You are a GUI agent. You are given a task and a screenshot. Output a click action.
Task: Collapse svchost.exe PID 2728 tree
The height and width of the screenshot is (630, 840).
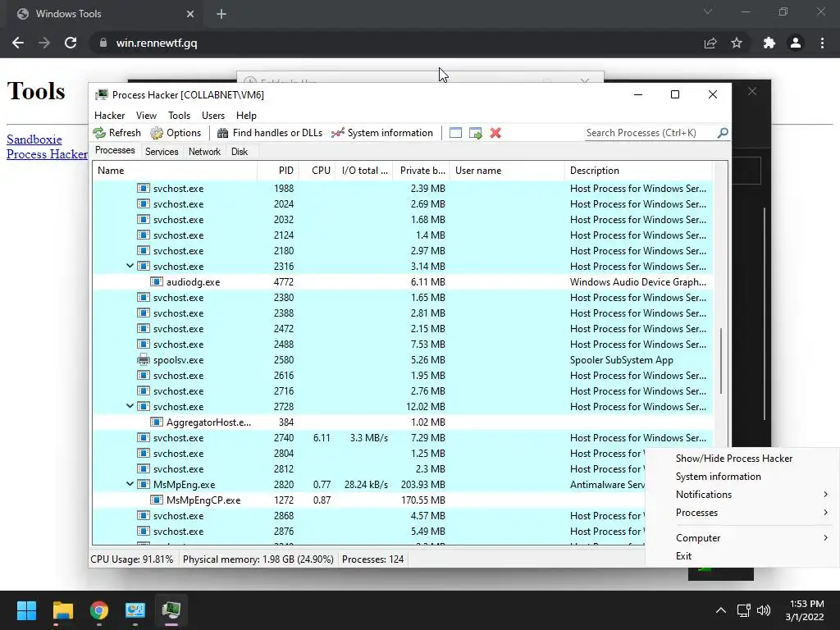coord(130,406)
